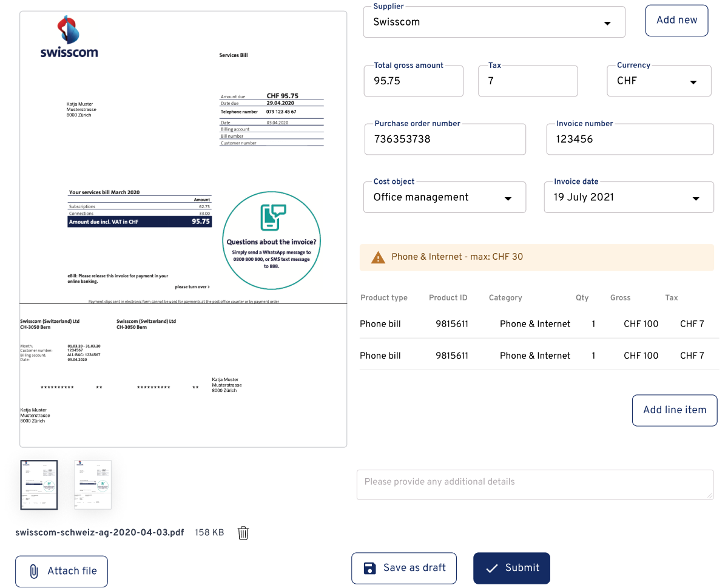The height and width of the screenshot is (588, 728).
Task: Select the Invoice number field
Action: [x=630, y=139]
